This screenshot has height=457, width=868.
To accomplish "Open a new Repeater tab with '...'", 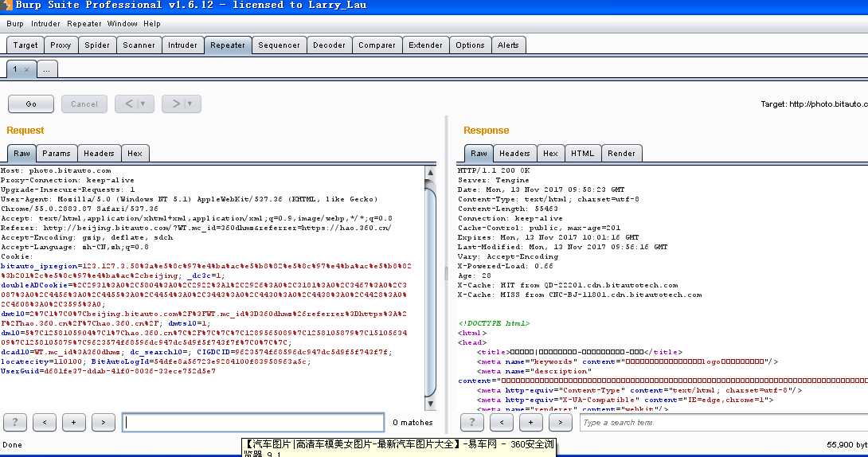I will 47,69.
